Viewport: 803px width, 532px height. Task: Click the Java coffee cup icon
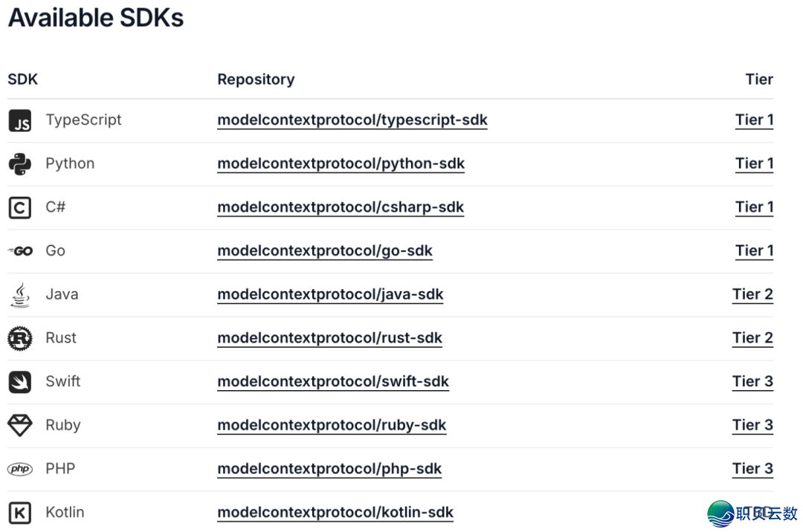(20, 295)
